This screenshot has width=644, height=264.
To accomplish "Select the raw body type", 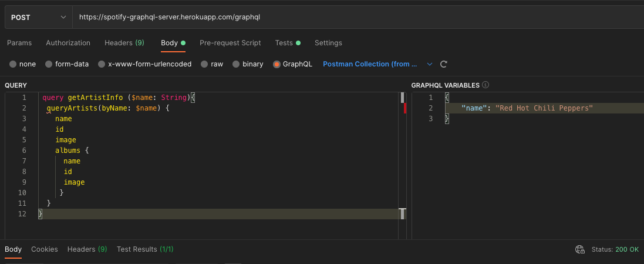I will (212, 64).
